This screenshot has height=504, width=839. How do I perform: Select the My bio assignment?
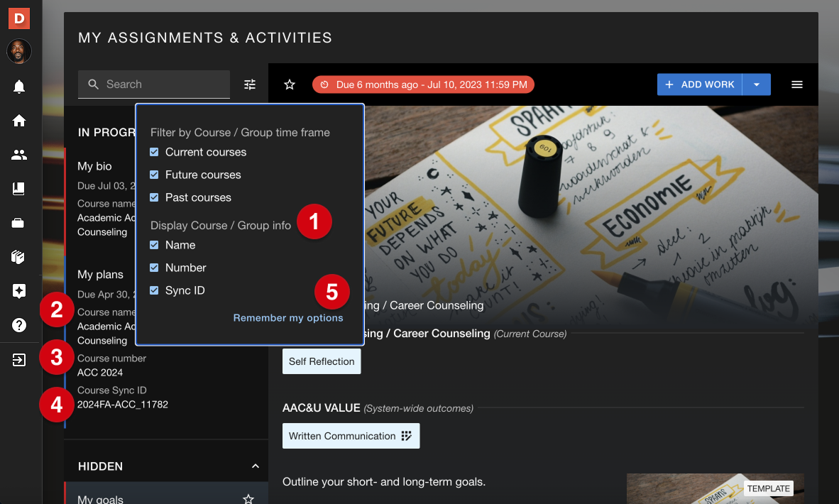tap(94, 166)
